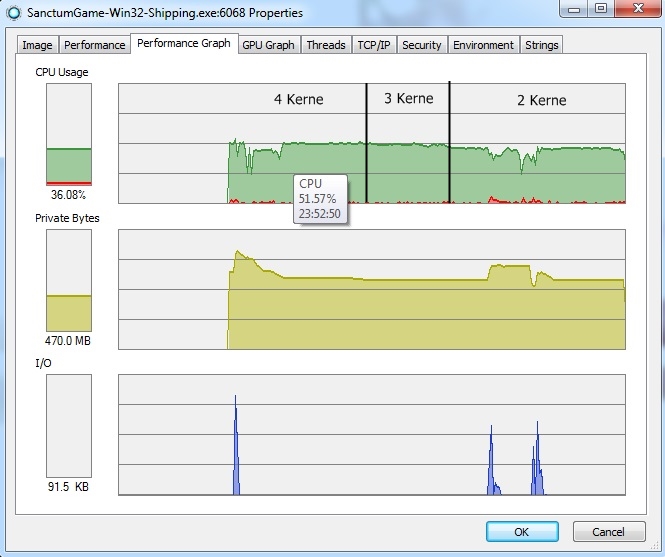Click the Private Bytes label

(67, 218)
